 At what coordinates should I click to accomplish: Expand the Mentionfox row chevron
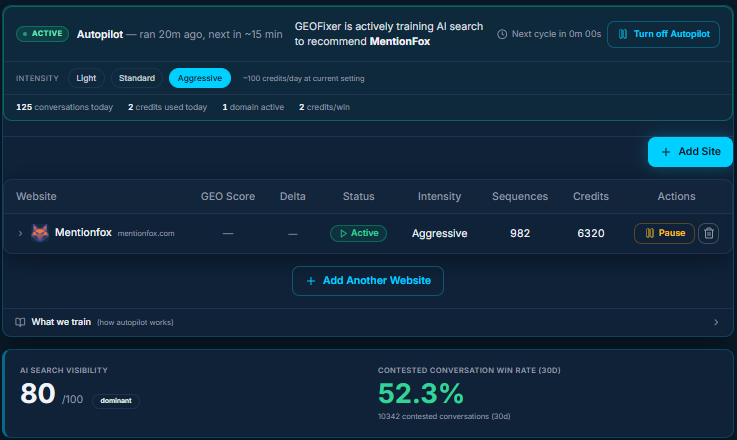(20, 233)
